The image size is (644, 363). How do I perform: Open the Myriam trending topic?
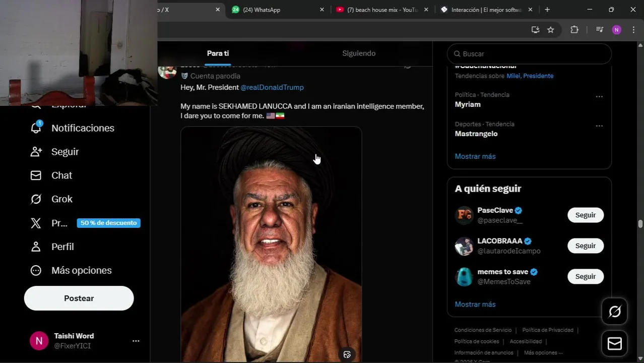pos(468,104)
